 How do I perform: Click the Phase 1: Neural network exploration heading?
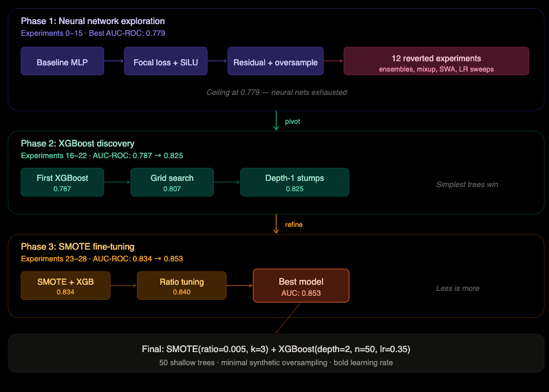pos(93,21)
